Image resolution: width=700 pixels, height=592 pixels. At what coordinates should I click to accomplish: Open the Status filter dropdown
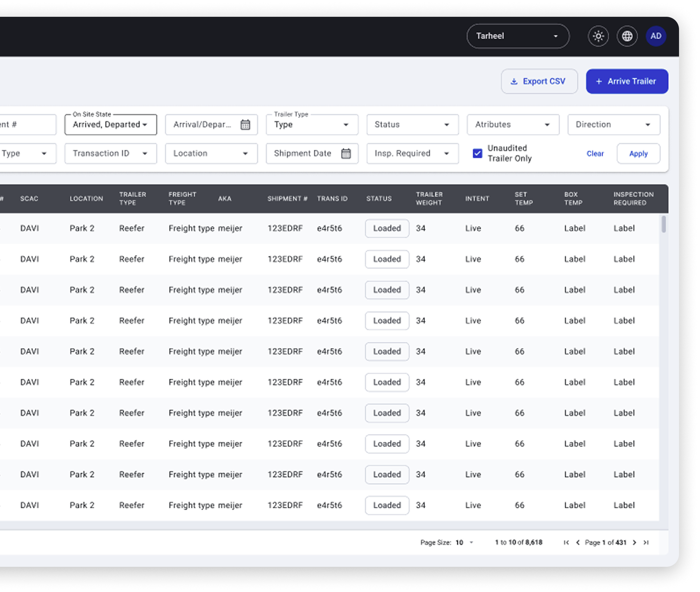(412, 125)
